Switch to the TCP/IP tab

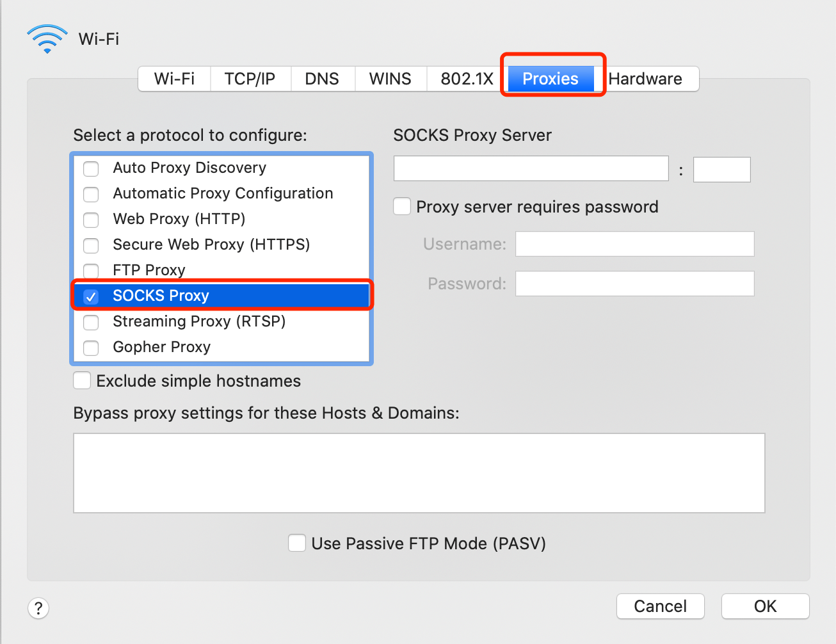tap(250, 79)
